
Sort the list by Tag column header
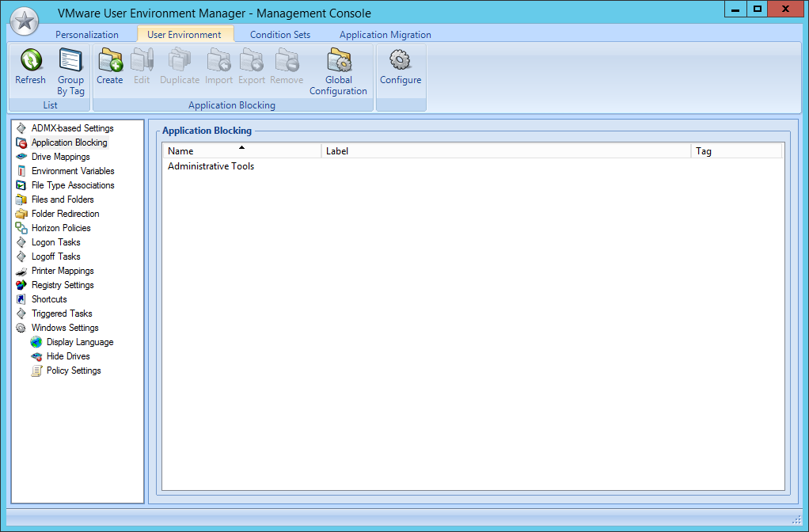click(x=737, y=151)
